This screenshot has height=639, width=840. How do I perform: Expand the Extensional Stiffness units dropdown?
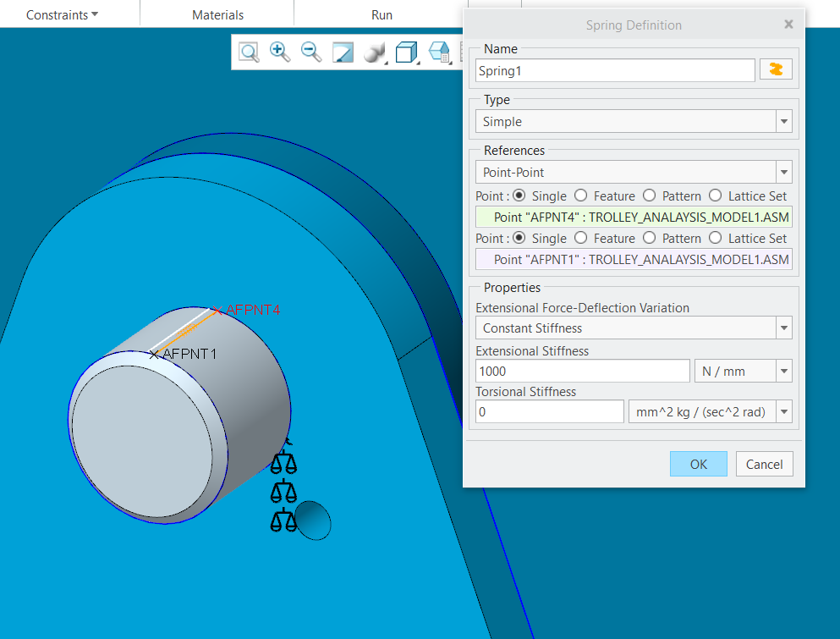click(x=783, y=371)
